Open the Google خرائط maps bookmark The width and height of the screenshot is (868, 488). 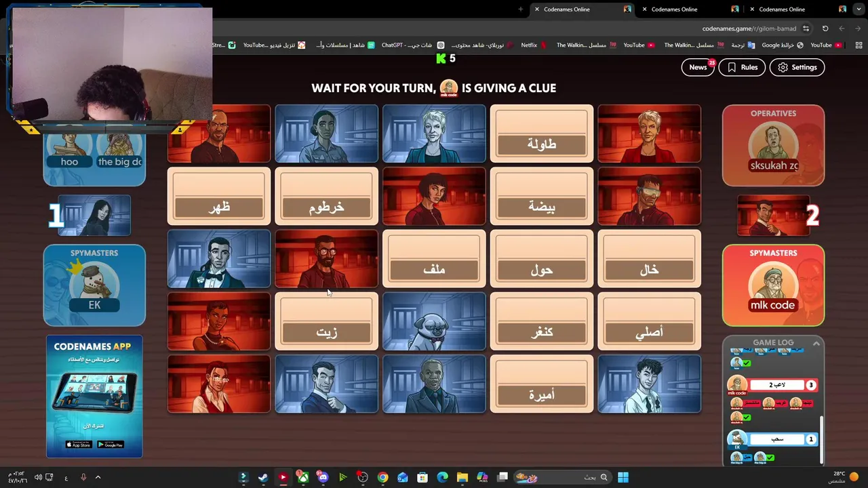click(783, 45)
